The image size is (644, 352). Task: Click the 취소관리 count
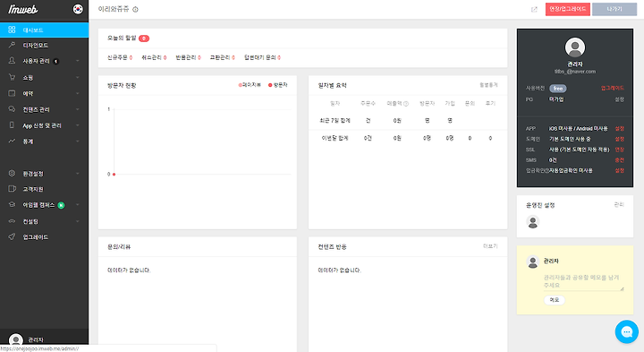[165, 58]
